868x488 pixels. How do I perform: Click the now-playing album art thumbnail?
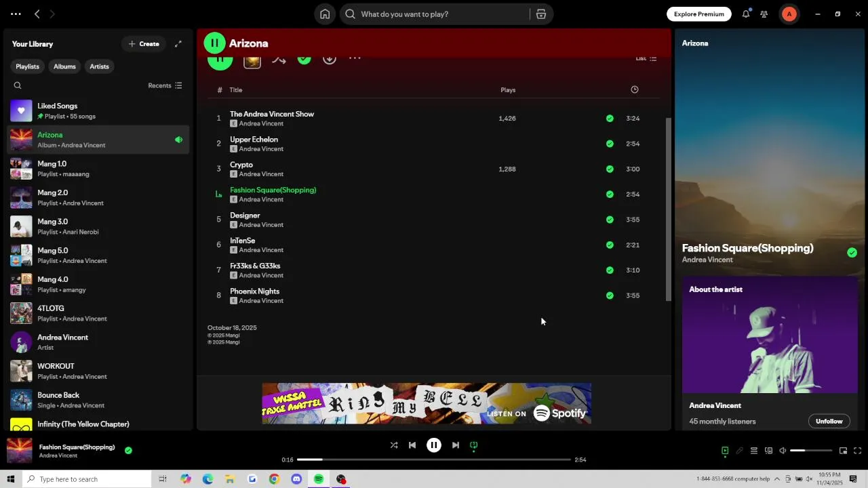click(19, 451)
